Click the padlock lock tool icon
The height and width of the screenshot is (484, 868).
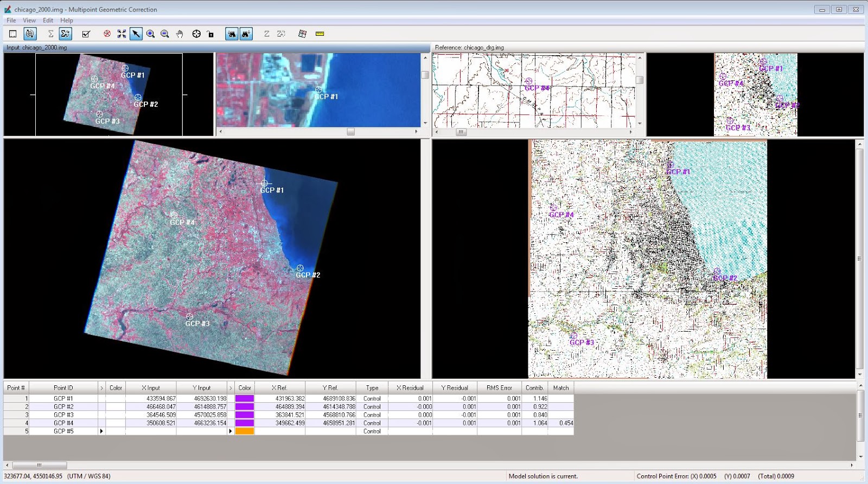pyautogui.click(x=210, y=34)
